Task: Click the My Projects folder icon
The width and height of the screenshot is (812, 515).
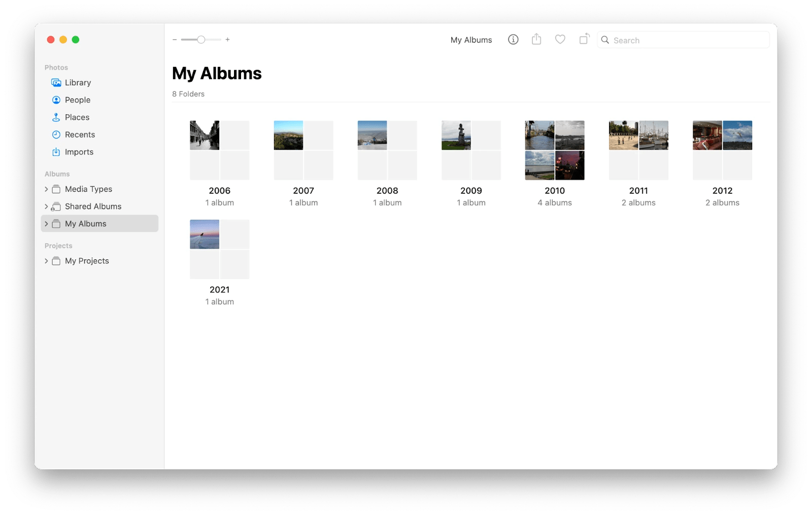Action: [x=56, y=261]
